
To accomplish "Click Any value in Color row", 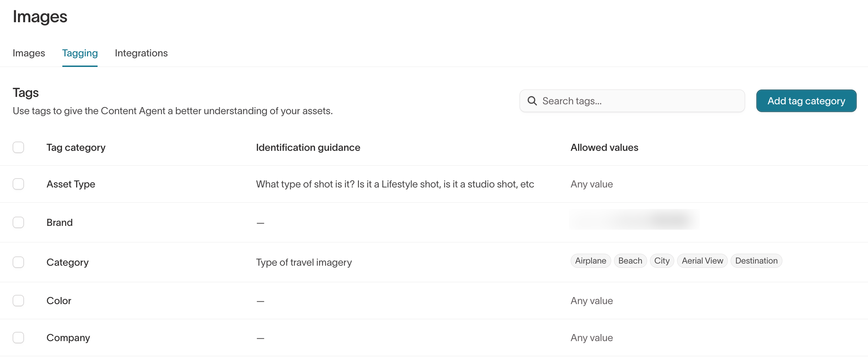I will tap(592, 301).
